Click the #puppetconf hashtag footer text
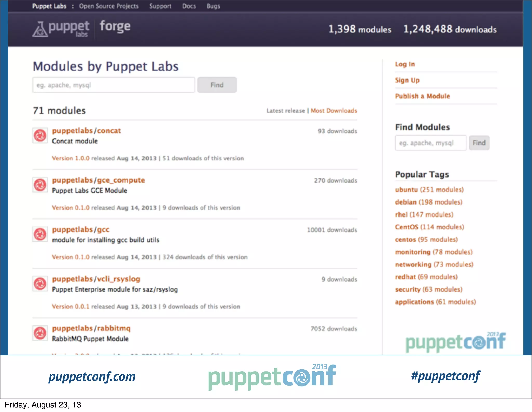The image size is (532, 412). 446,376
